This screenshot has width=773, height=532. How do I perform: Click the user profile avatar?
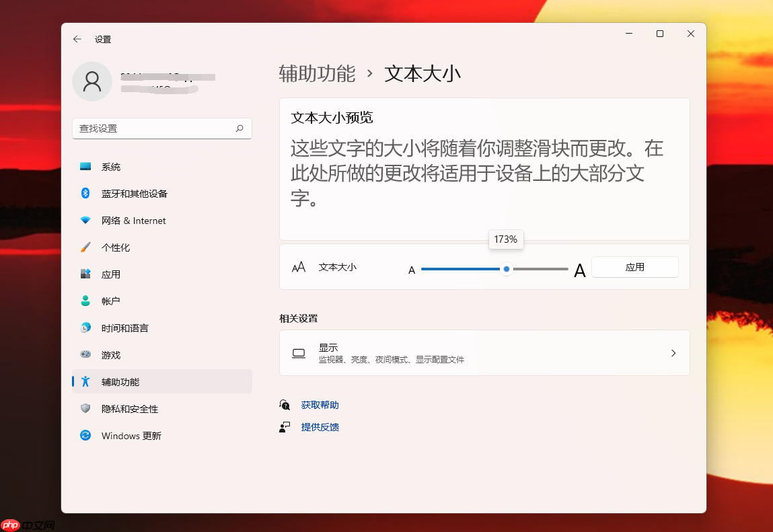[x=91, y=81]
